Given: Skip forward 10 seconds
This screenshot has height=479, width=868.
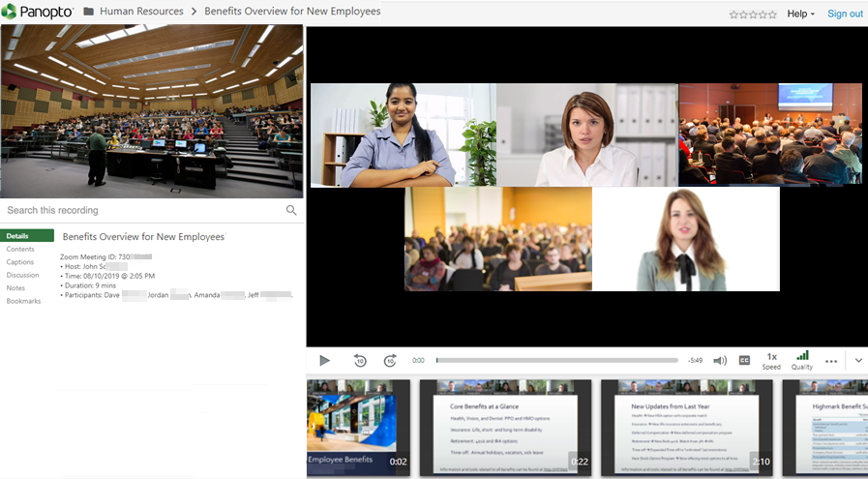Looking at the screenshot, I should 390,361.
